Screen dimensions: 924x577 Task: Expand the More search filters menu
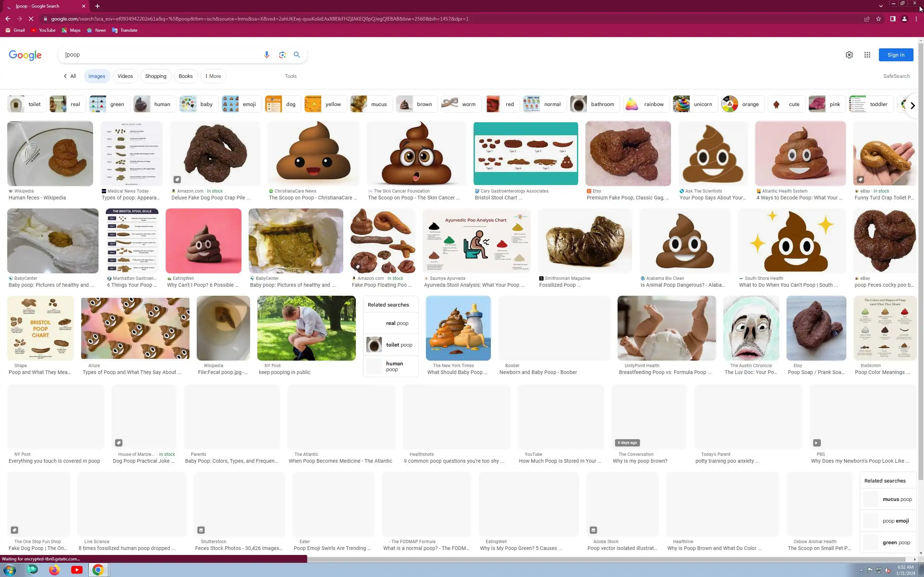(213, 76)
